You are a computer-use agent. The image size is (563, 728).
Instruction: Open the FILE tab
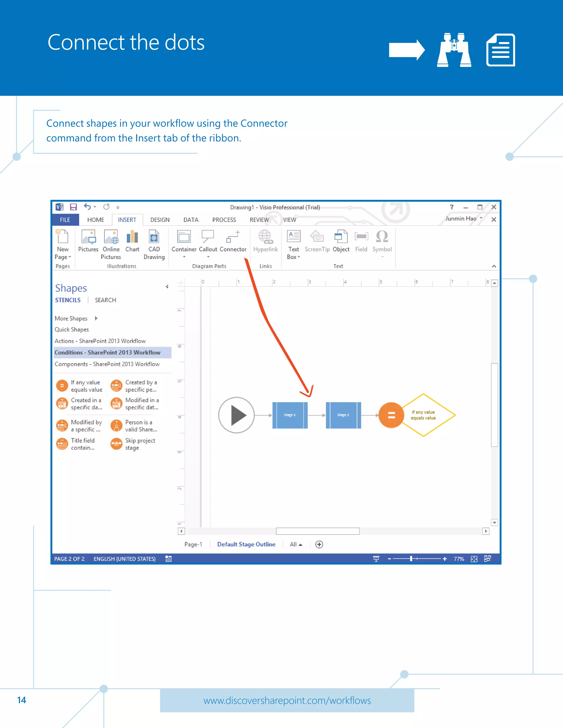65,220
